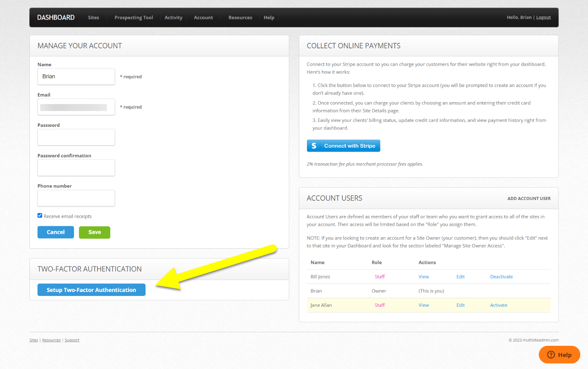Click into the Password field
This screenshot has height=369, width=588.
point(76,137)
